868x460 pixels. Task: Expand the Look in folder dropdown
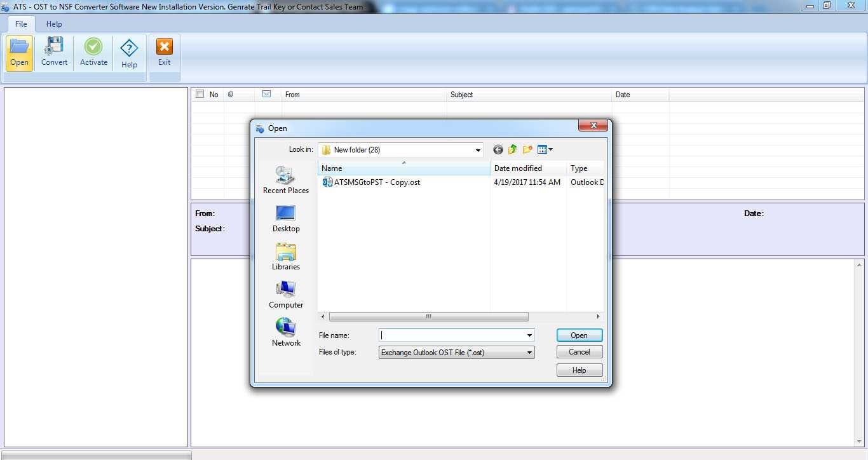[478, 150]
